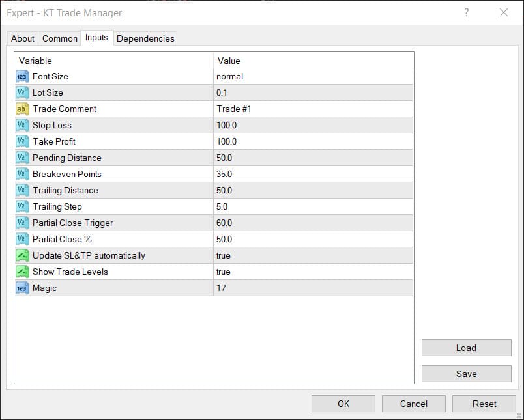Click the Partial Close % icon

coord(22,239)
